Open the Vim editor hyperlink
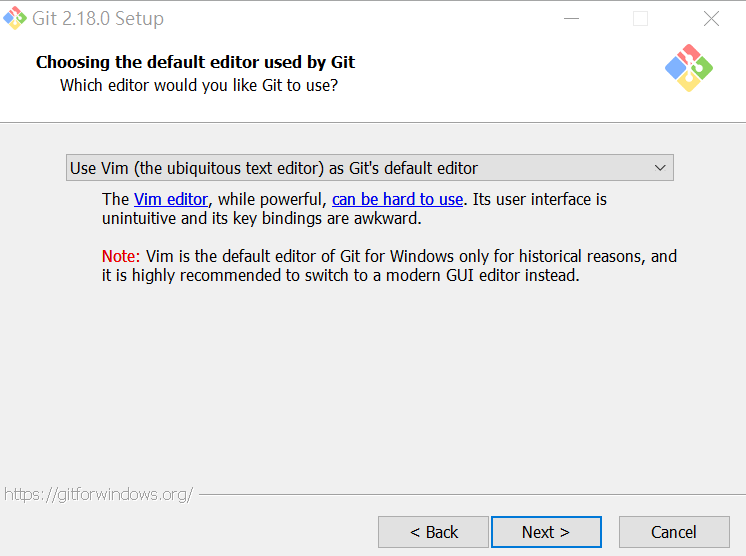This screenshot has height=556, width=746. tap(171, 199)
